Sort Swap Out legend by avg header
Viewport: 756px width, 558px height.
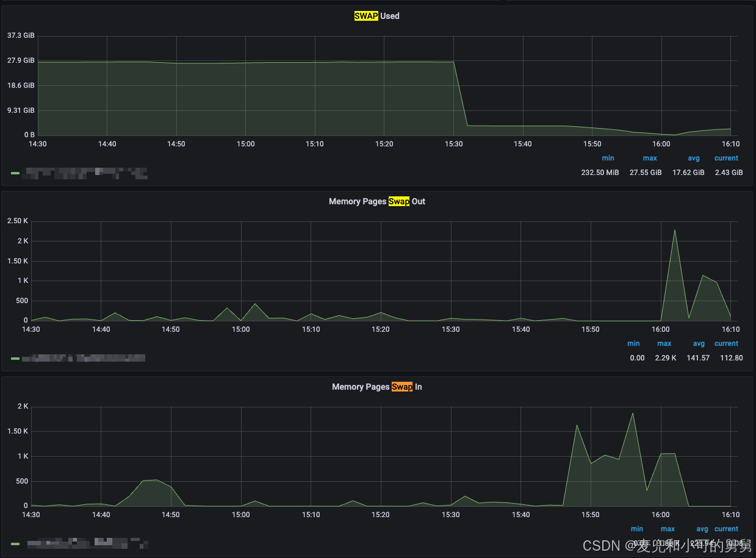(699, 343)
